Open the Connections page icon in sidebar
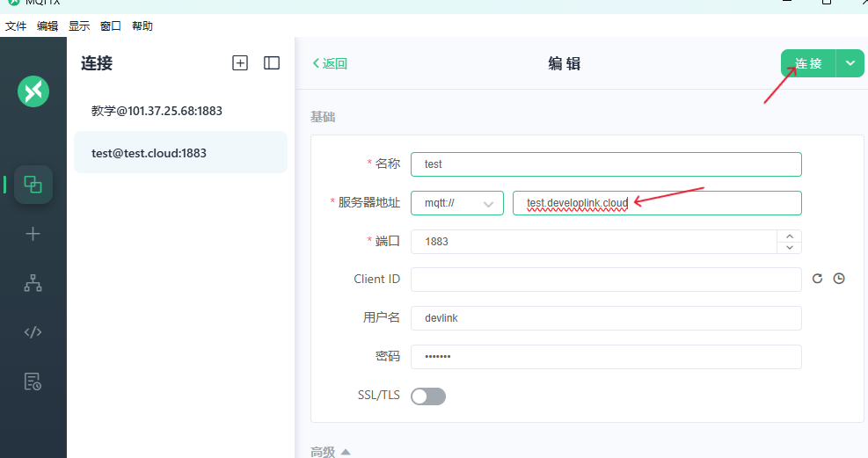This screenshot has height=458, width=868. (x=33, y=185)
